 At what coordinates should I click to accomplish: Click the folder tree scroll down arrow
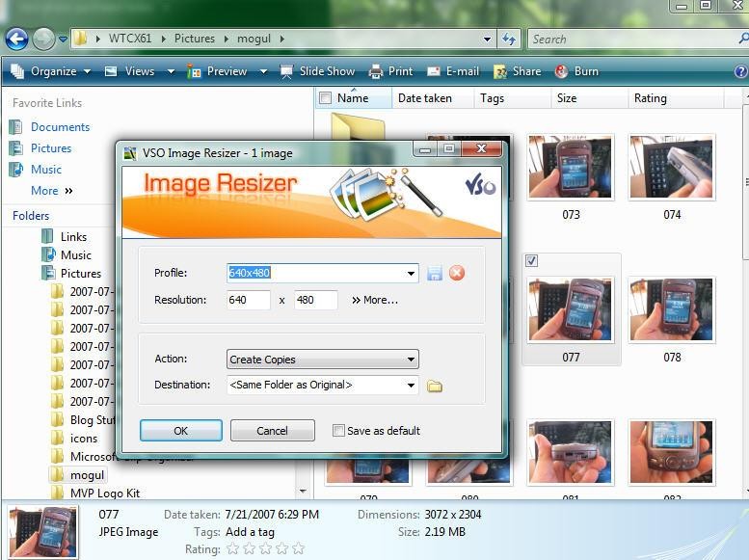click(303, 492)
